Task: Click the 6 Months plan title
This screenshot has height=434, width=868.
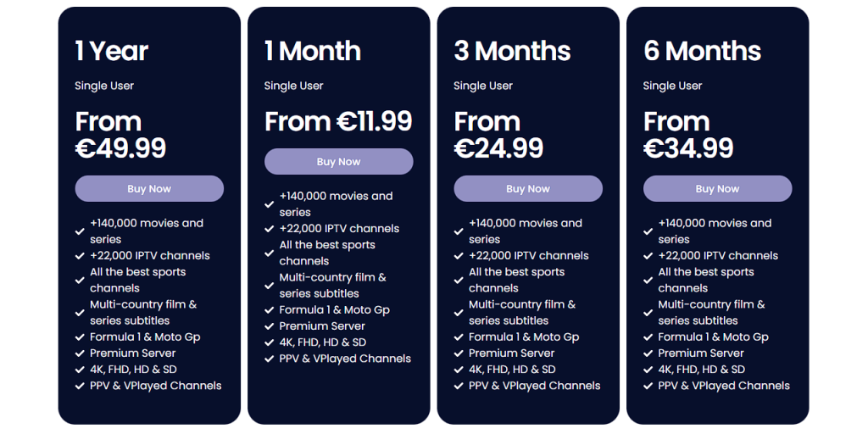Action: click(x=703, y=51)
